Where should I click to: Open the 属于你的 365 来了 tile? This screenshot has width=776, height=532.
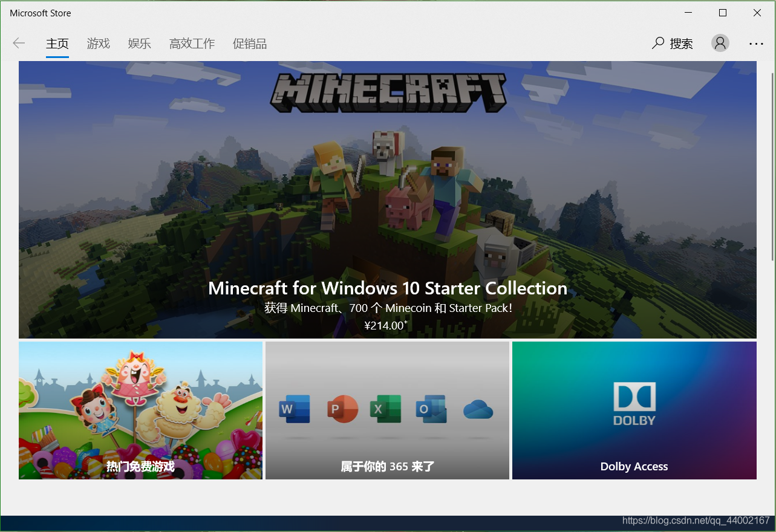coord(387,410)
